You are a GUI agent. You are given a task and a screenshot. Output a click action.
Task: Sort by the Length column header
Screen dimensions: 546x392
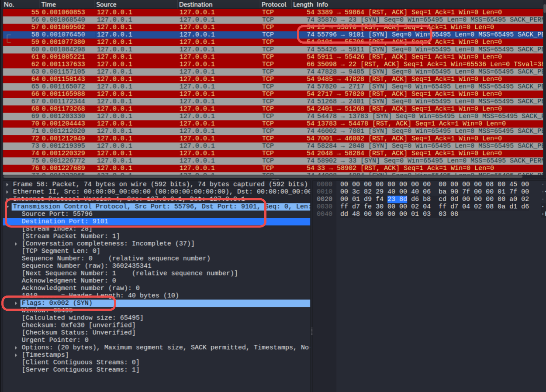pos(303,4)
